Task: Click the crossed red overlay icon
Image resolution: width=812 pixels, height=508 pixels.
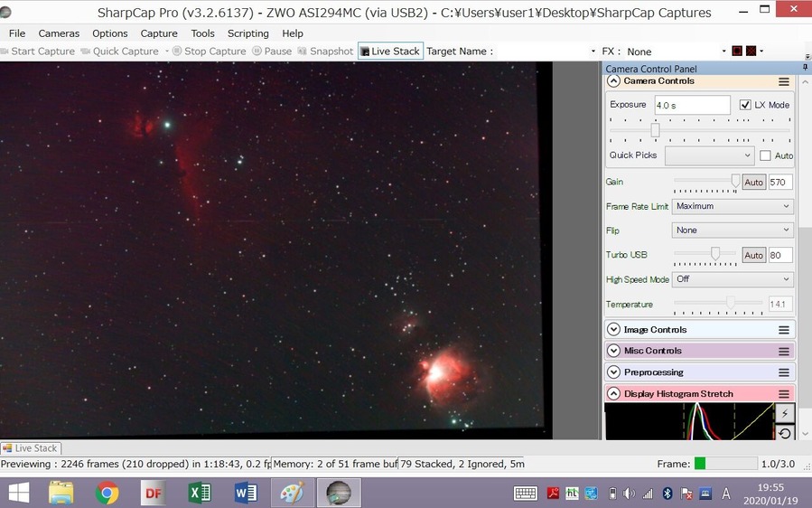Action: [x=751, y=52]
